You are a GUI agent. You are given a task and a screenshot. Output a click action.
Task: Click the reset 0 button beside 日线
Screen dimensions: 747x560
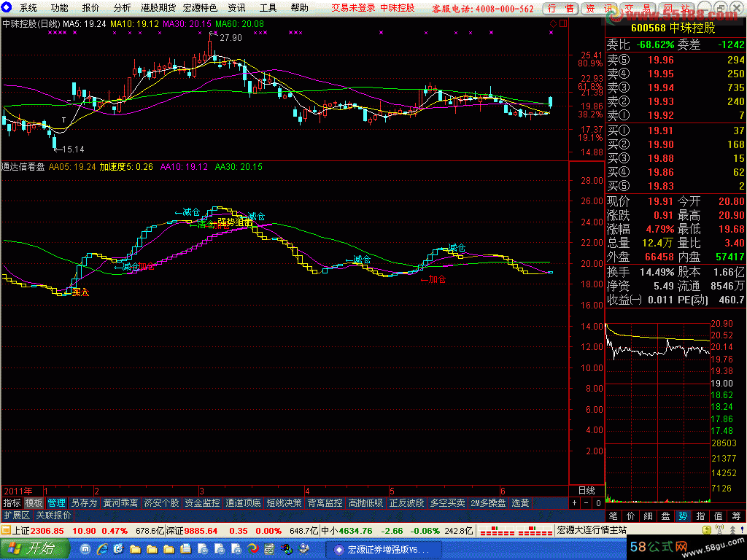tap(598, 503)
